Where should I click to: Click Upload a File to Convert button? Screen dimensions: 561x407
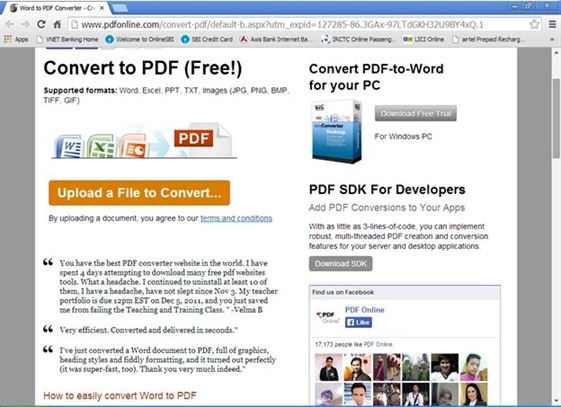click(139, 193)
